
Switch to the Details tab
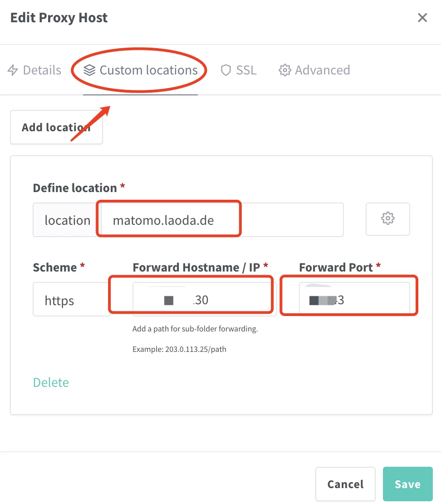coord(42,70)
